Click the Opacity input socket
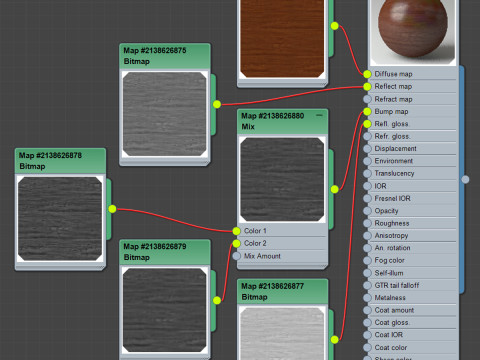Image resolution: width=480 pixels, height=360 pixels. [367, 211]
